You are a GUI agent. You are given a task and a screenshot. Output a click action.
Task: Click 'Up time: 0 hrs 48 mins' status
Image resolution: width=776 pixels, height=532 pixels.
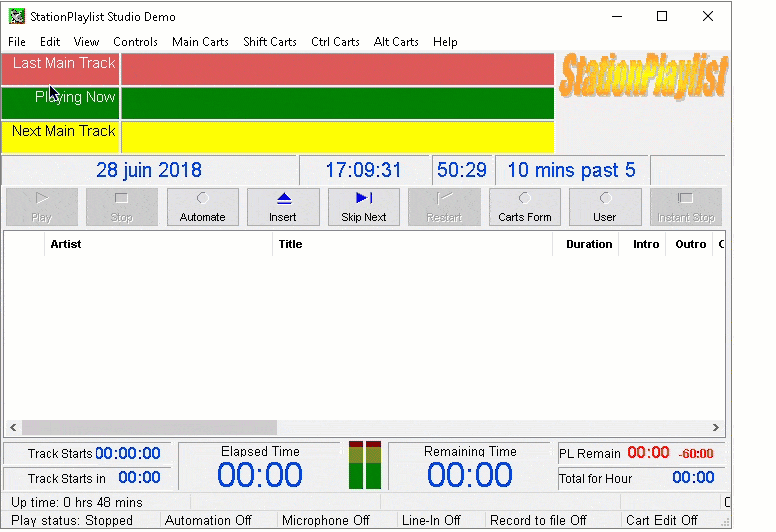coord(77,503)
